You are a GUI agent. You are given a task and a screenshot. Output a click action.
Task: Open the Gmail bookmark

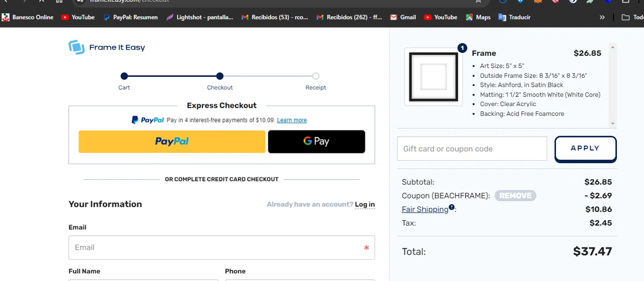point(403,17)
